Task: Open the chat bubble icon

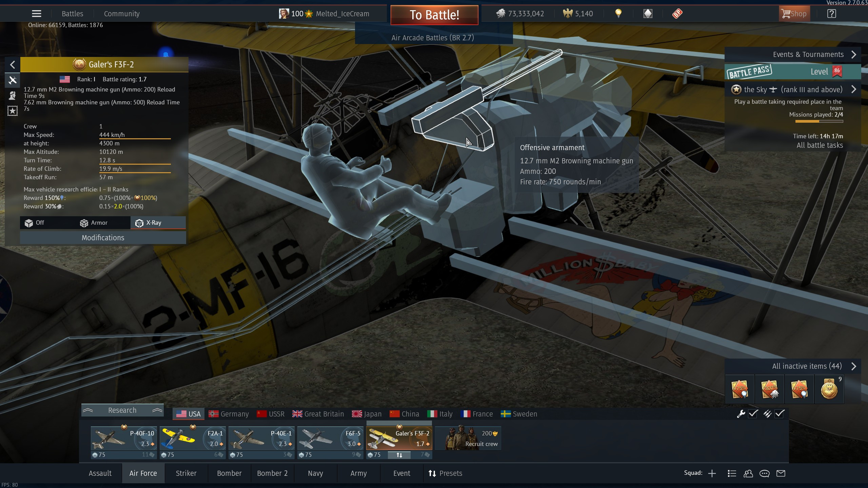Action: click(x=764, y=473)
